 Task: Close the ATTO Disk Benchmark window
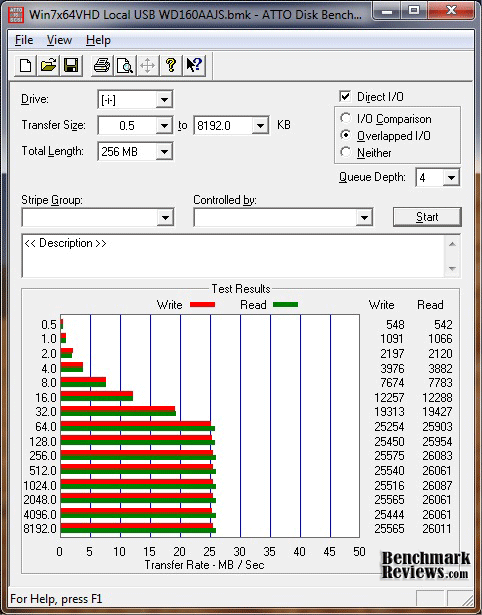451,11
